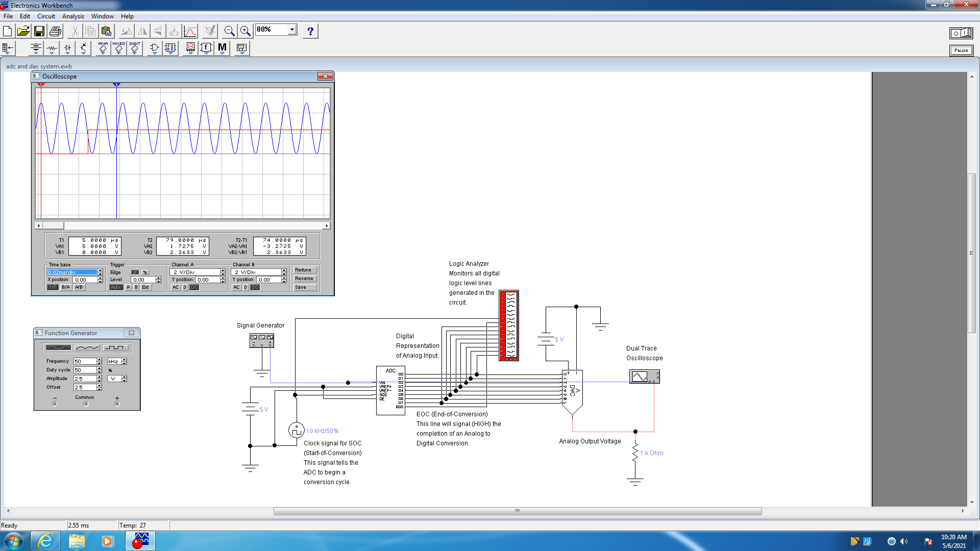Select A/B mode in oscilloscope Time base

(79, 287)
